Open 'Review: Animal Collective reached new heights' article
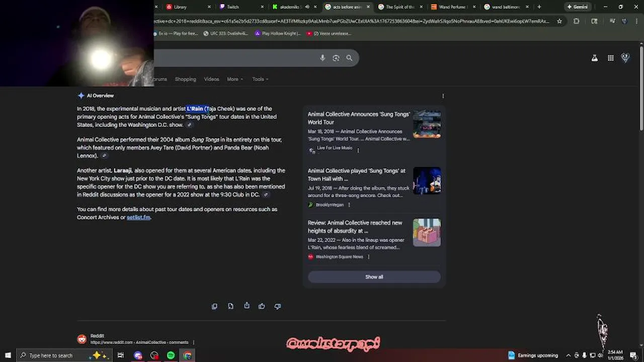Image resolution: width=644 pixels, height=362 pixels. (355, 227)
